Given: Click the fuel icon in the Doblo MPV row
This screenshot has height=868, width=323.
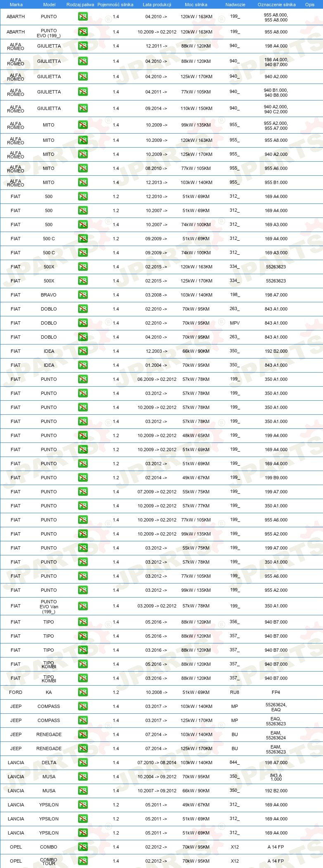Looking at the screenshot, I should pyautogui.click(x=83, y=323).
